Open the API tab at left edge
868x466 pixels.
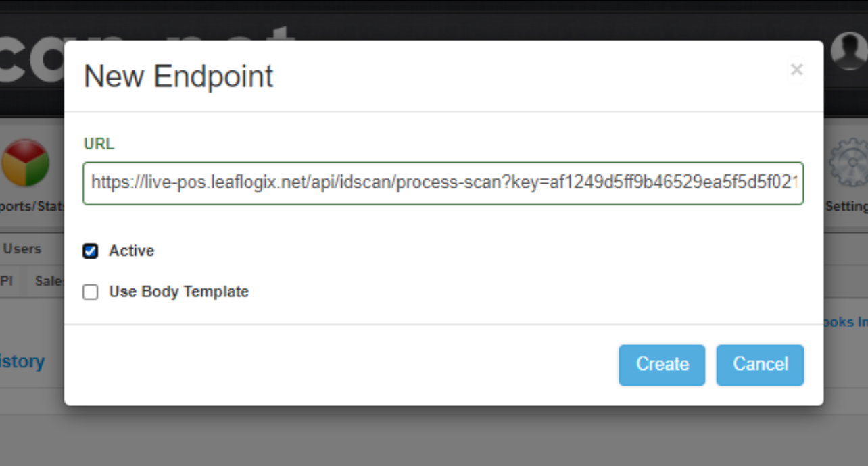(7, 281)
